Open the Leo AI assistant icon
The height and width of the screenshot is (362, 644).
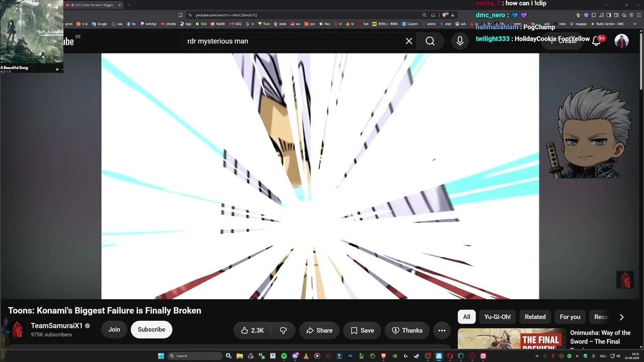pyautogui.click(x=624, y=15)
